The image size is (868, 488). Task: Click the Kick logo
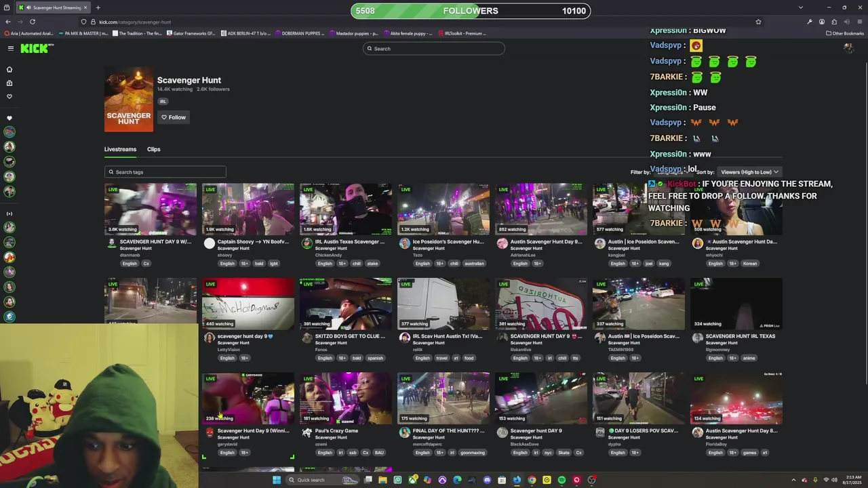coord(36,48)
